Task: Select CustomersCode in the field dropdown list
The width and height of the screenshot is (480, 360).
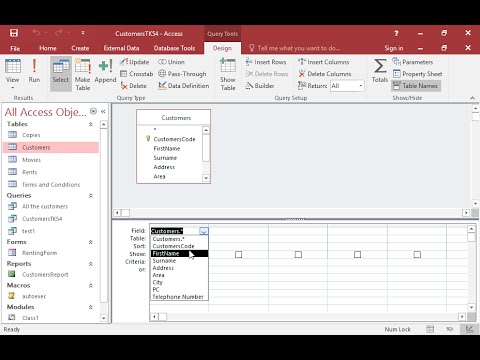Action: coord(179,246)
